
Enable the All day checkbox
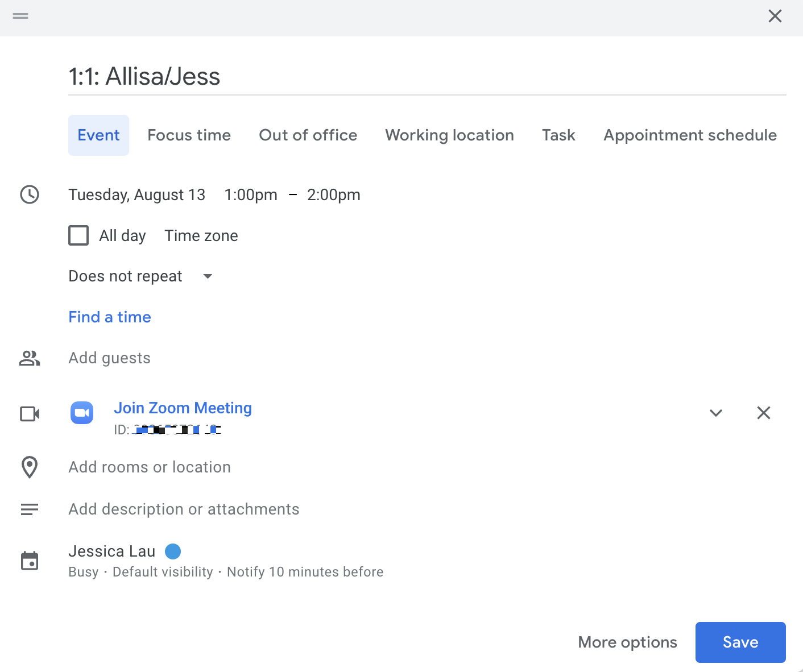coord(78,235)
